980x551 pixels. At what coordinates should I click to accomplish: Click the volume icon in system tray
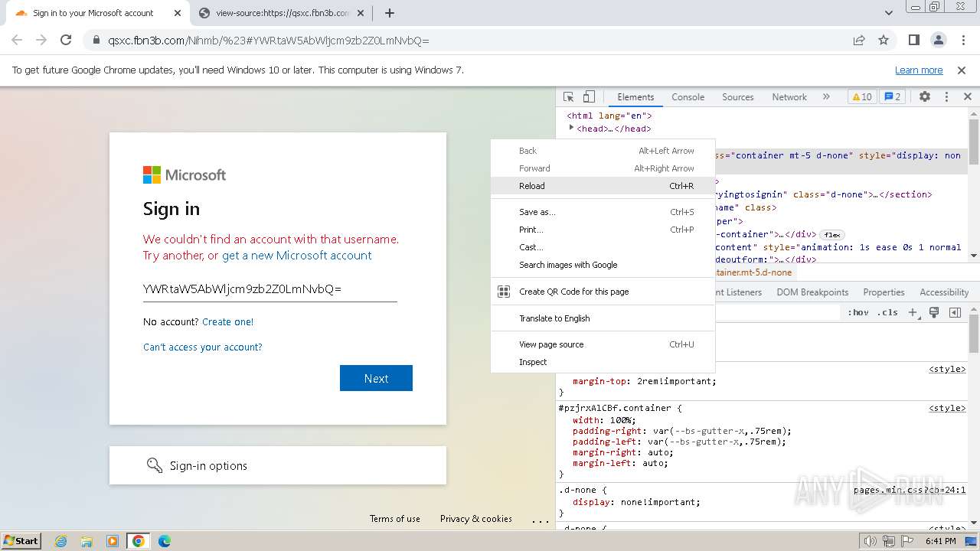point(870,541)
